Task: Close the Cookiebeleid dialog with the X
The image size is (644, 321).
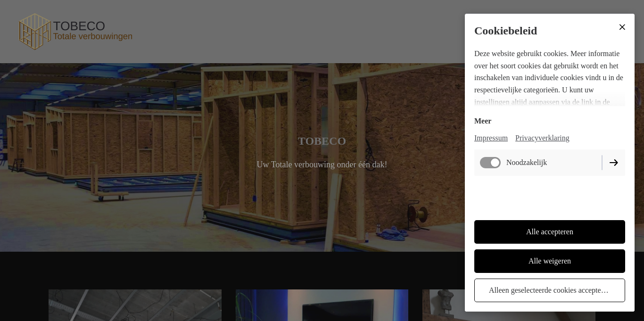Action: (622, 27)
